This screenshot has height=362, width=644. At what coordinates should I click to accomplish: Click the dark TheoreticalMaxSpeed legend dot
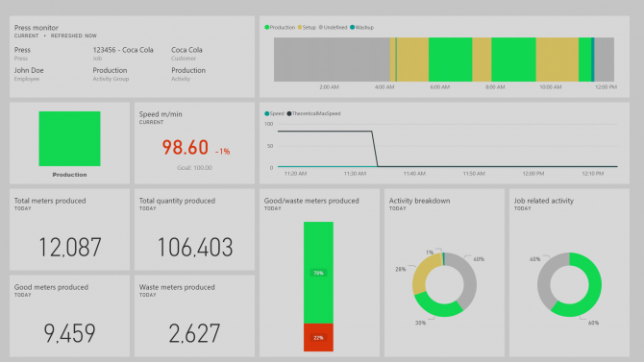[289, 113]
